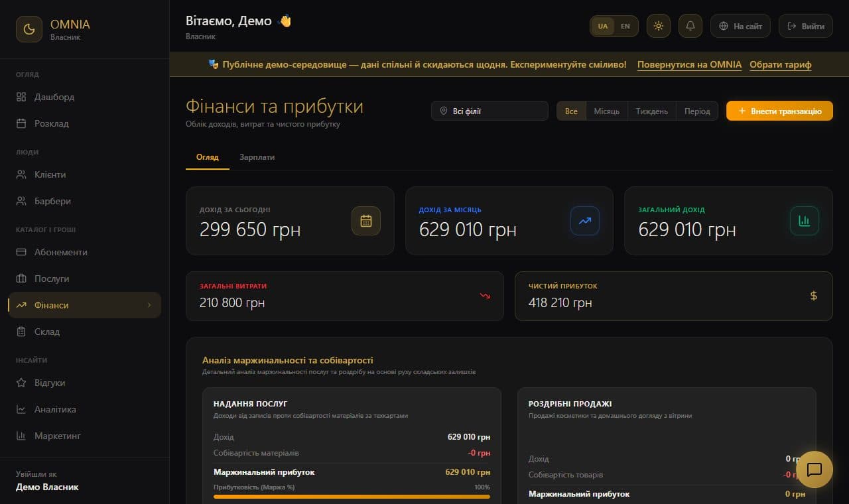The width and height of the screenshot is (849, 504).
Task: Open Абонементи in the sidebar
Action: click(x=84, y=252)
